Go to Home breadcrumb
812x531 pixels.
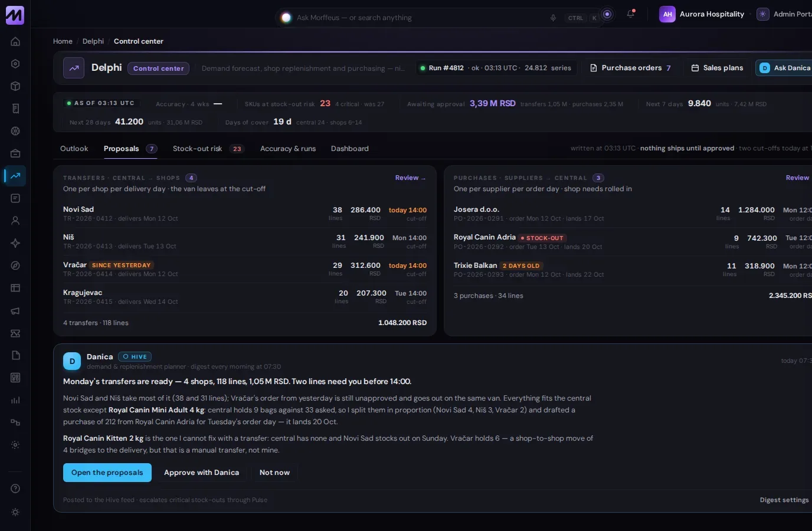coord(63,41)
